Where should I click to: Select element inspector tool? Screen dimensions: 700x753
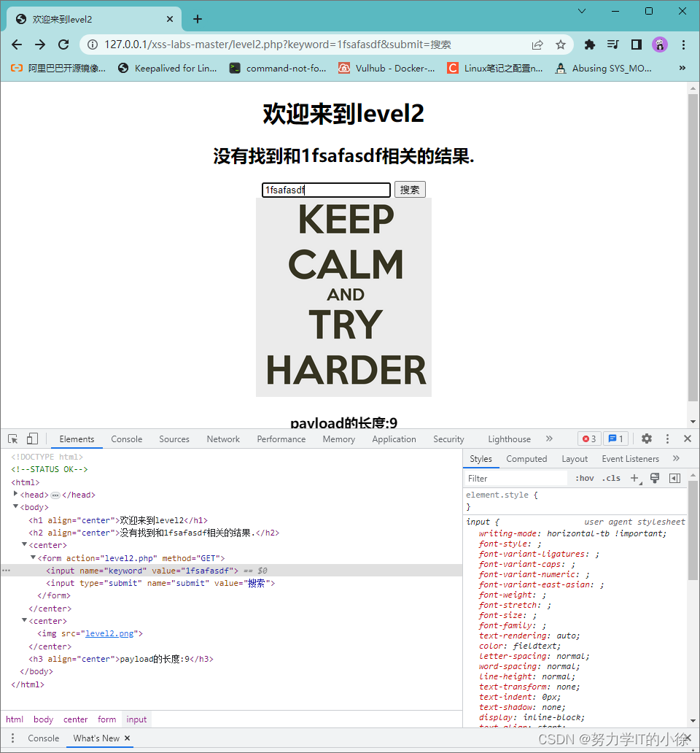coord(13,439)
